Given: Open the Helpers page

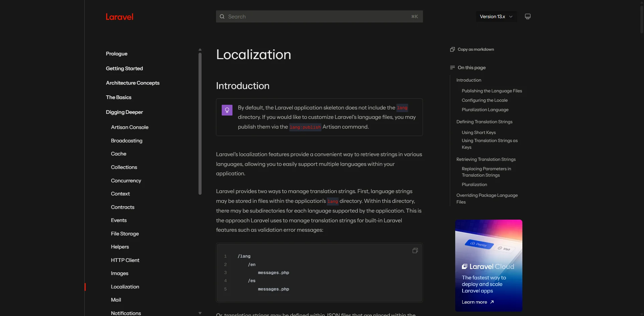Looking at the screenshot, I should (x=120, y=247).
